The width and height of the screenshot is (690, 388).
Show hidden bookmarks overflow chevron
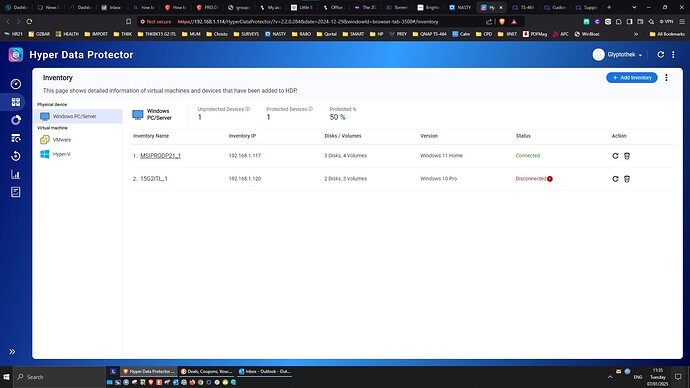pyautogui.click(x=636, y=34)
